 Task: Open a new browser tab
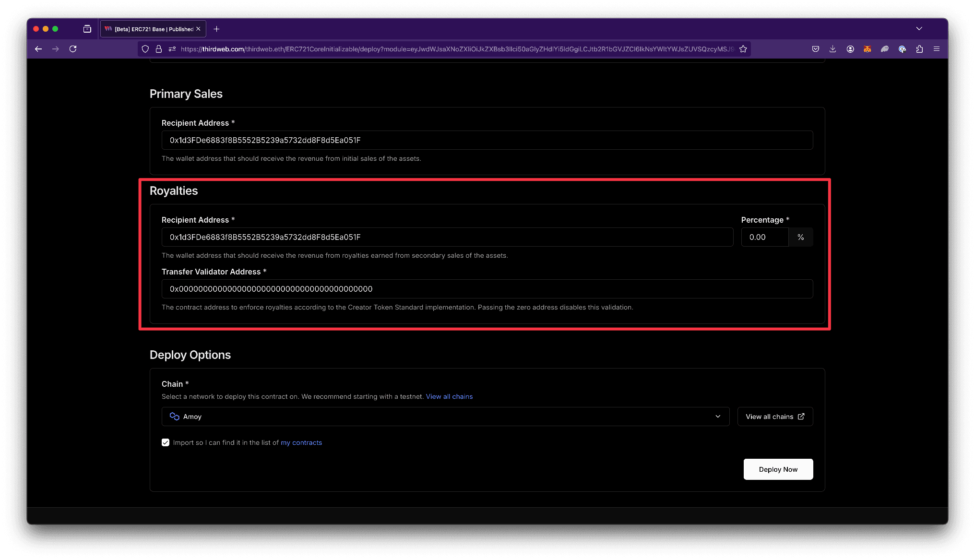click(216, 29)
